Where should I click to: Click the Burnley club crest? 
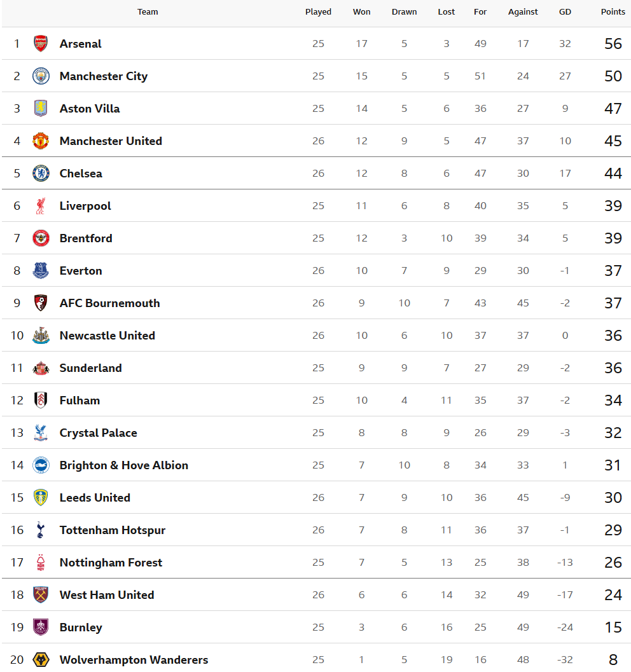point(41,627)
